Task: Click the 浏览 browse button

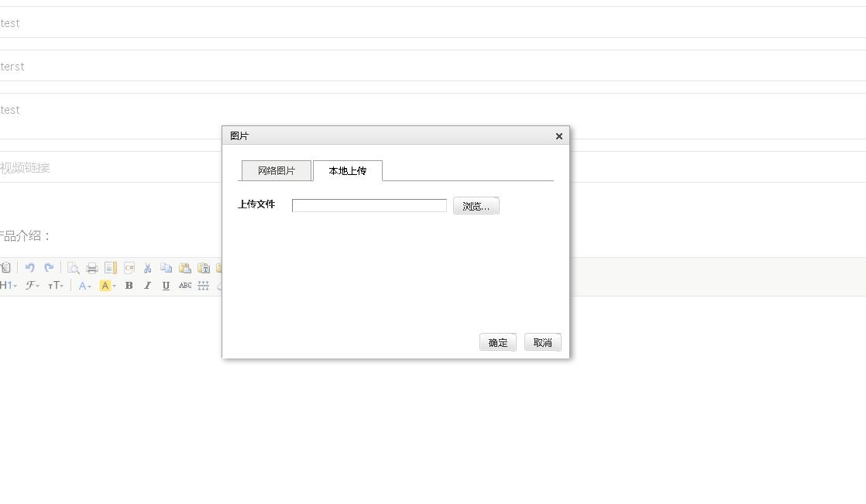Action: [476, 205]
